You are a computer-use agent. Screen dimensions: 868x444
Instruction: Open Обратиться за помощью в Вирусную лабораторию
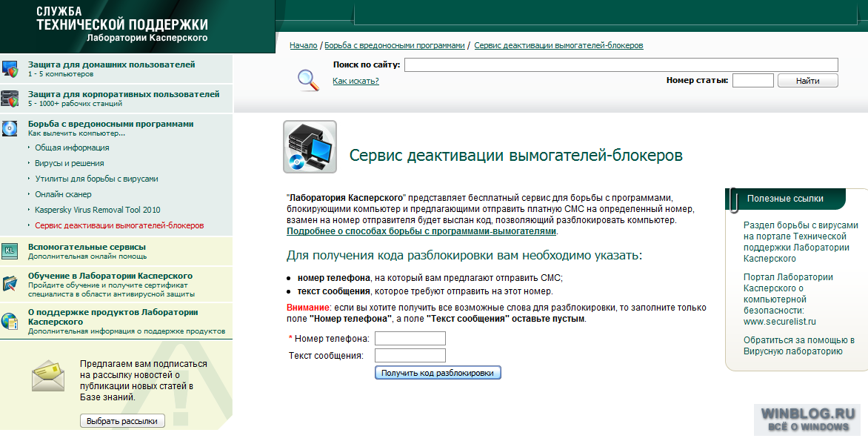(x=799, y=345)
